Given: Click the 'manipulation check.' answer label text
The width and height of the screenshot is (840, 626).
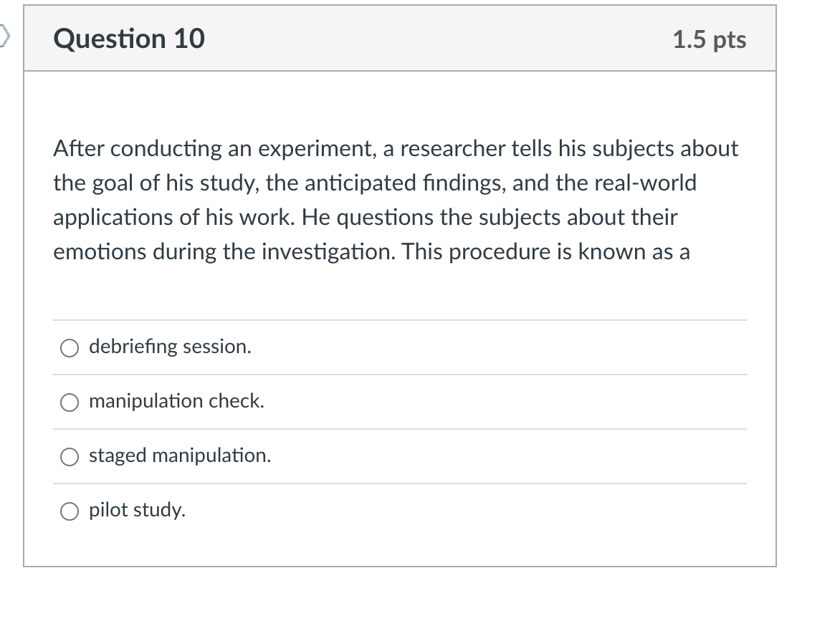Looking at the screenshot, I should (177, 401).
